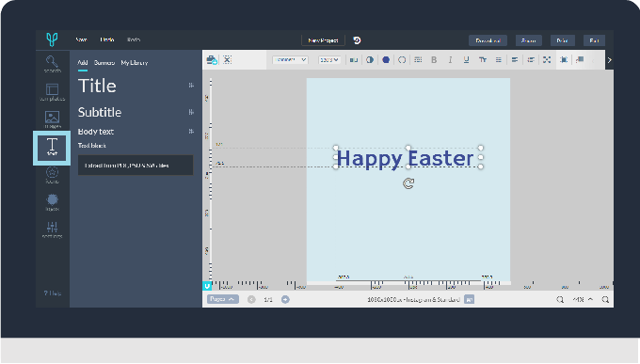This screenshot has height=364, width=640.
Task: Add a Subtitle text block
Action: tap(100, 112)
